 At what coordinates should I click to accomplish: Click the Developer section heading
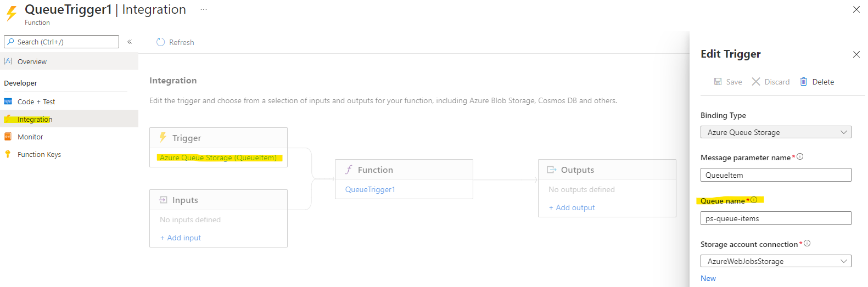tap(20, 83)
